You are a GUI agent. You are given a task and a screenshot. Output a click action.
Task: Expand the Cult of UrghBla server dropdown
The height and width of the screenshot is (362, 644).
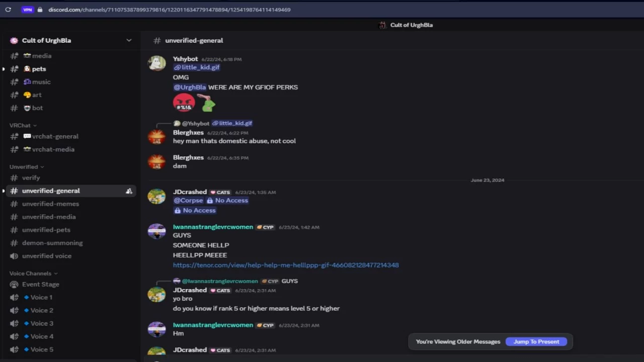pos(129,40)
